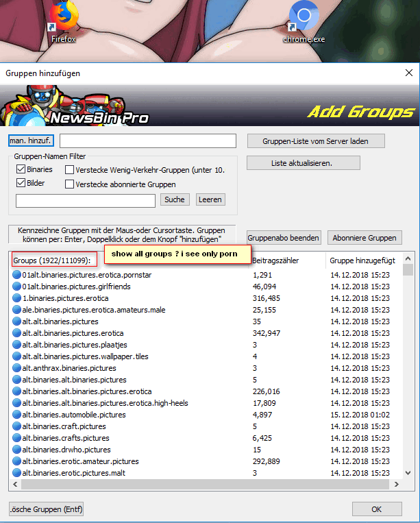Image resolution: width=420 pixels, height=523 pixels.
Task: Click the man. hinzuf. button
Action: click(x=31, y=141)
